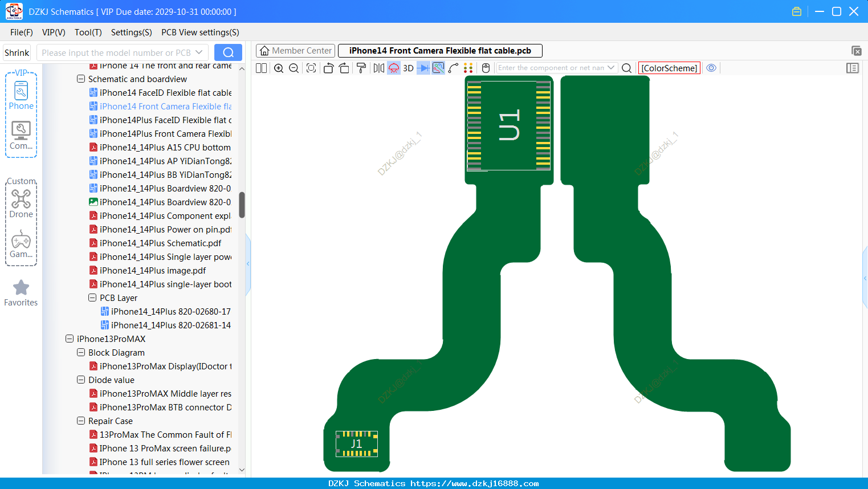Collapse the Repair Case folder

[81, 421]
